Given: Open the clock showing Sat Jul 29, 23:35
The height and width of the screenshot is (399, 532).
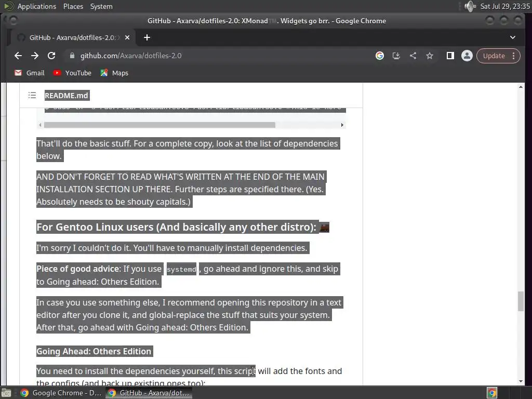Looking at the screenshot, I should [x=505, y=6].
